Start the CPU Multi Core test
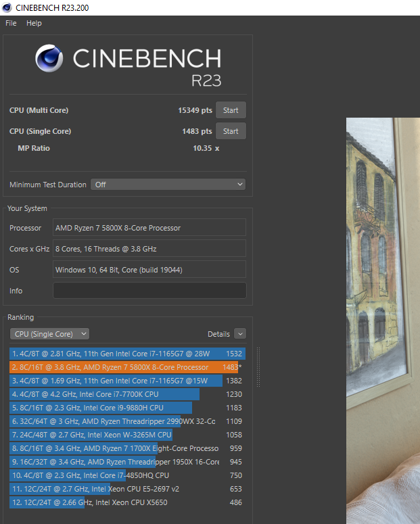 click(x=231, y=110)
